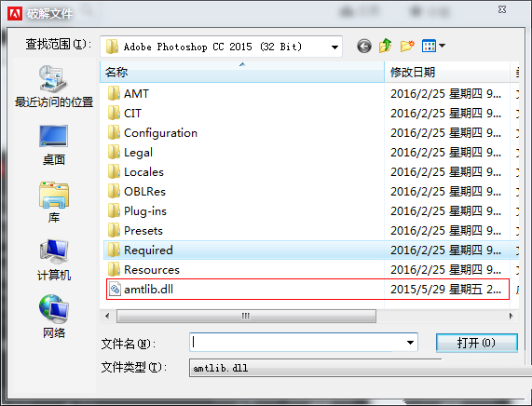Open the view menu icon
The image size is (532, 406).
(x=429, y=46)
